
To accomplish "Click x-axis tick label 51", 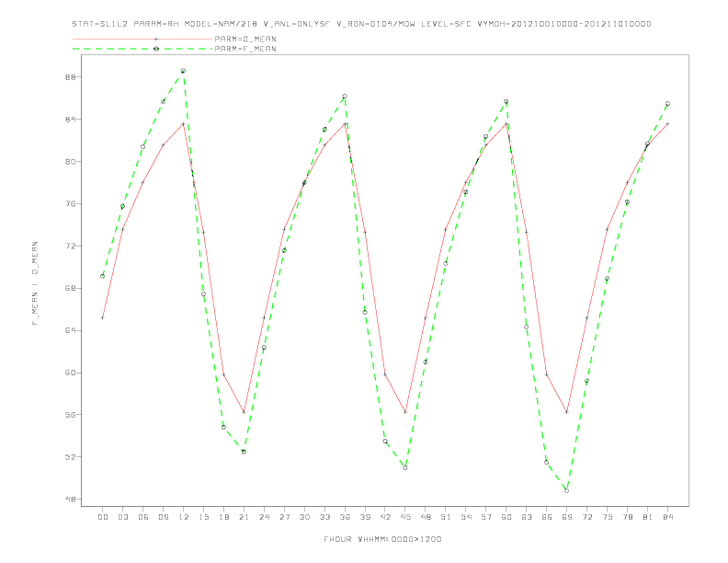I will point(446,517).
